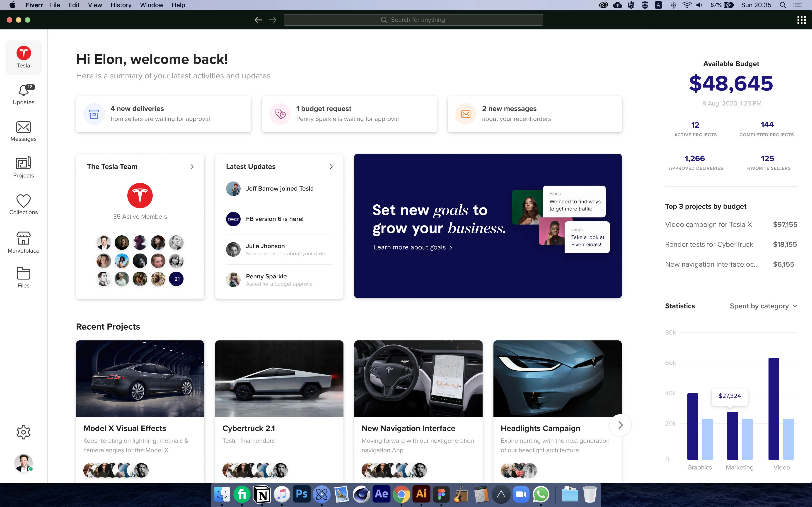Expand the Latest Updates chevron
This screenshot has height=507, width=812.
(331, 166)
